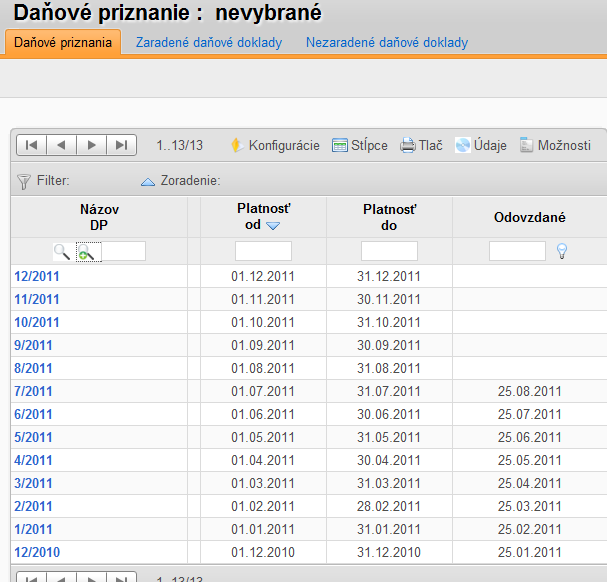
Task: Open tax return 7/2011
Action: pos(33,391)
